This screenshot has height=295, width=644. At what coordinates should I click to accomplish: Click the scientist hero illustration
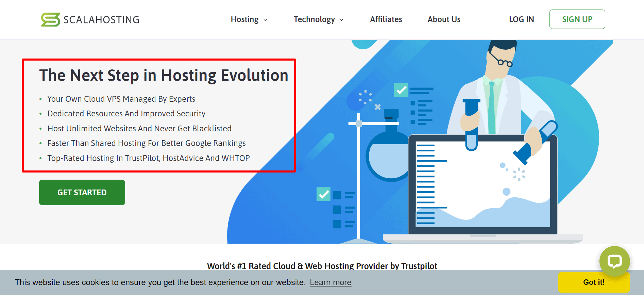tap(420, 142)
